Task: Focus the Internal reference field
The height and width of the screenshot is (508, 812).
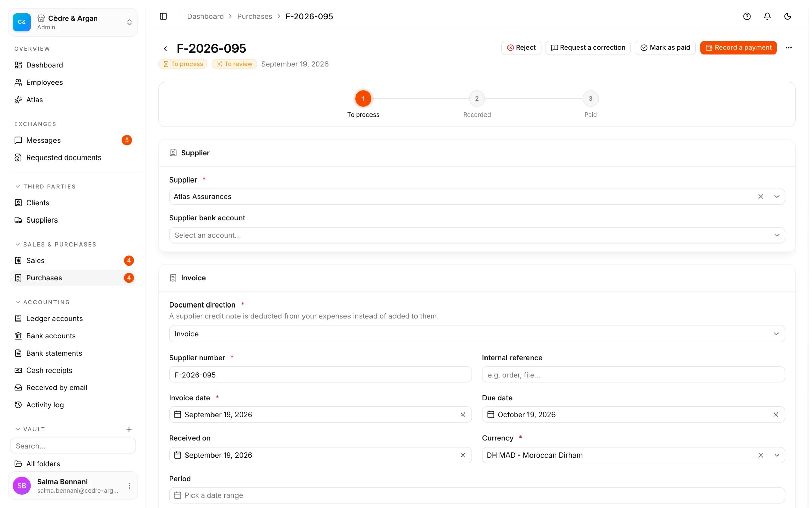Action: [x=633, y=375]
